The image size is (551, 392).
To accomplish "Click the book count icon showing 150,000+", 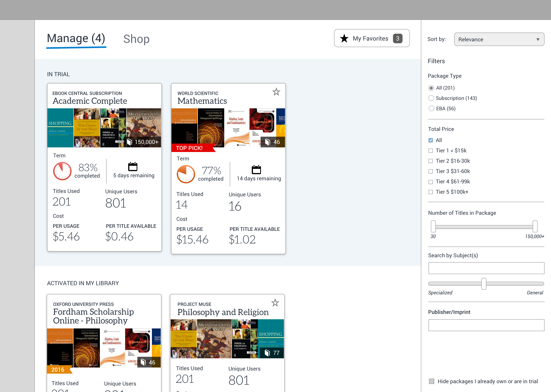I will point(130,142).
